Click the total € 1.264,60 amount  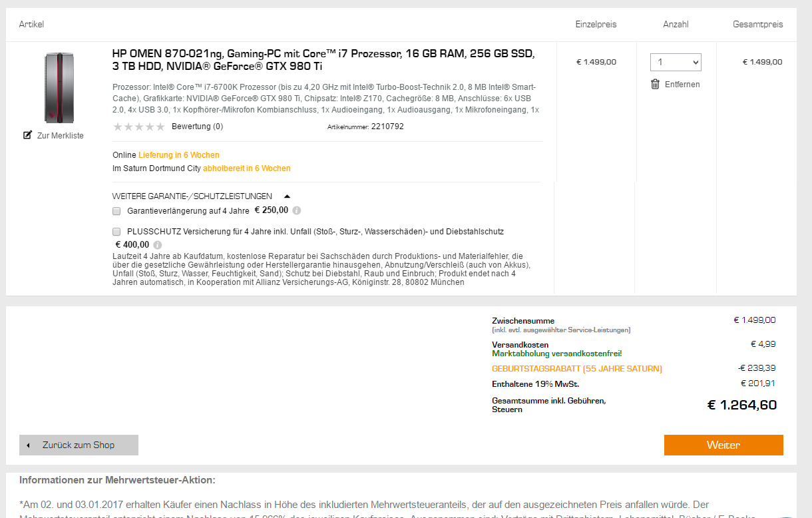pos(742,404)
